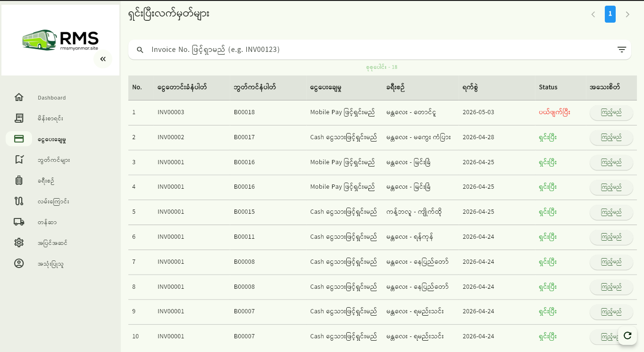Viewport: 644px width, 352px height.
Task: View details for booking B00011
Action: click(x=611, y=237)
